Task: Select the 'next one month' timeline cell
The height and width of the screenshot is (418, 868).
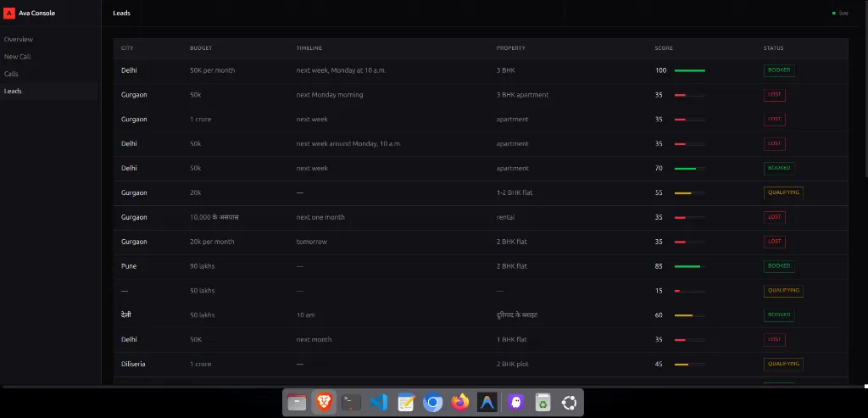Action: click(x=320, y=217)
